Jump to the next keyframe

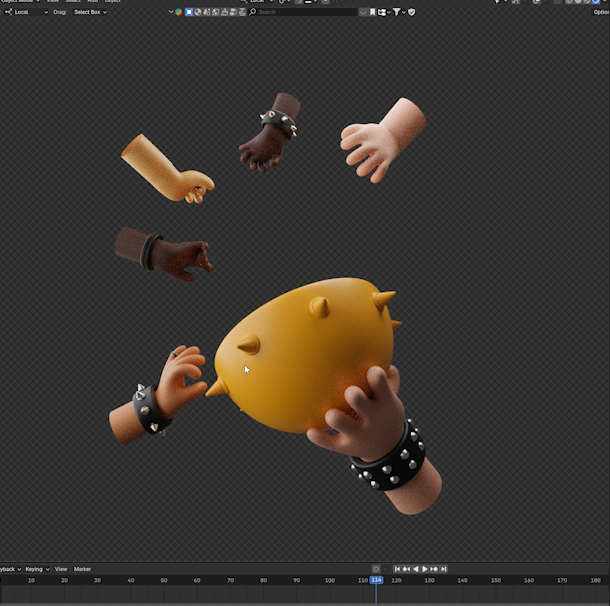[x=434, y=569]
